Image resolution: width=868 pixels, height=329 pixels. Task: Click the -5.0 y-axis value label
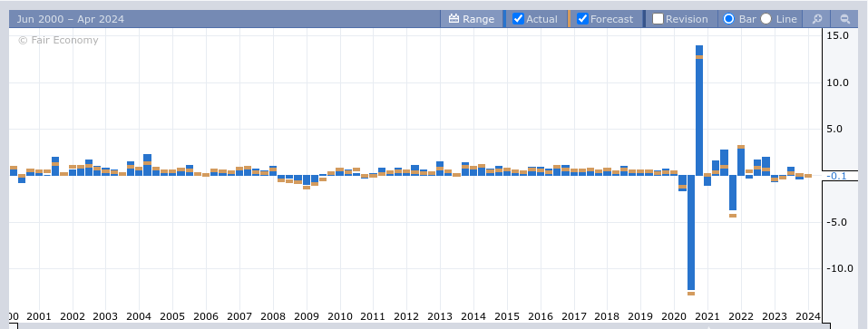838,222
